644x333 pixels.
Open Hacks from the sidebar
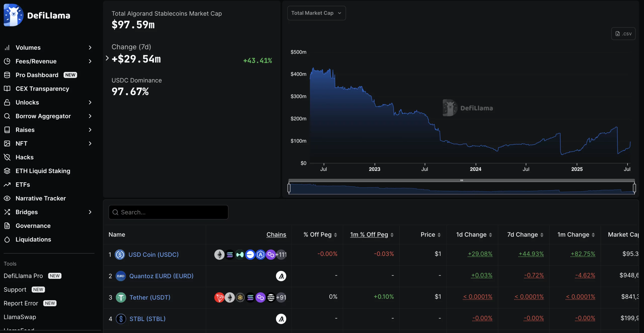click(25, 157)
